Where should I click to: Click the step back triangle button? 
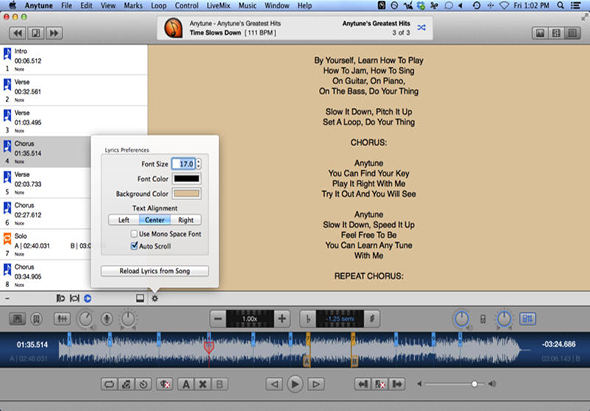[274, 384]
